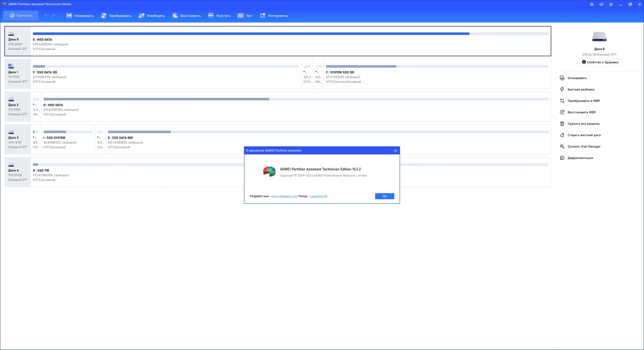This screenshot has height=350, width=644.
Task: Open Properties and Health for Disk 0
Action: [x=599, y=62]
